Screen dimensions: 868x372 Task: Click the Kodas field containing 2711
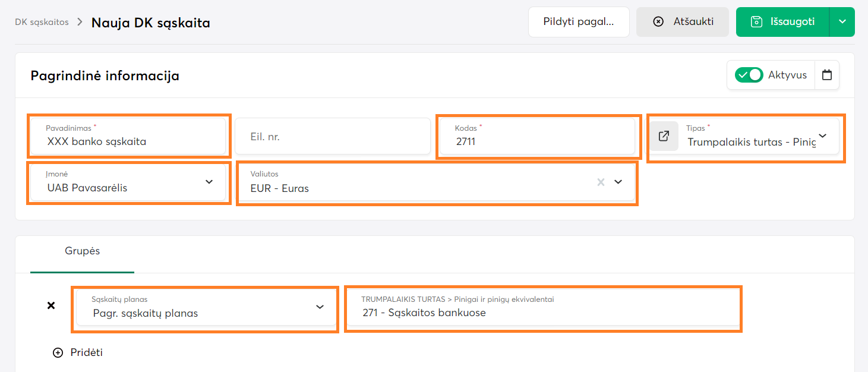tap(539, 141)
